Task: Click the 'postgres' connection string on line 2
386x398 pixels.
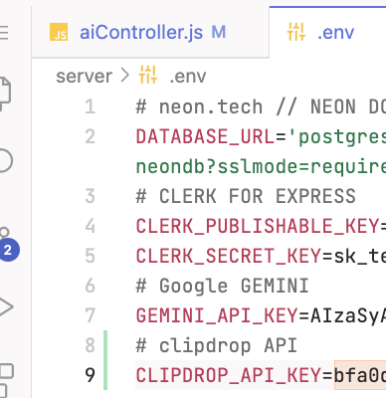Action: click(x=337, y=137)
